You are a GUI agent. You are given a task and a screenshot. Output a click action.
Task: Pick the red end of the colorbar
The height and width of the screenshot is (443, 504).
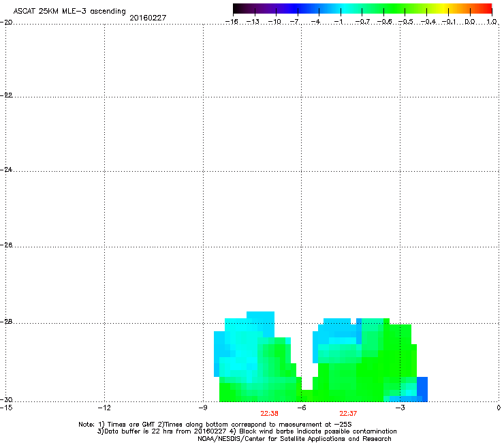point(486,8)
